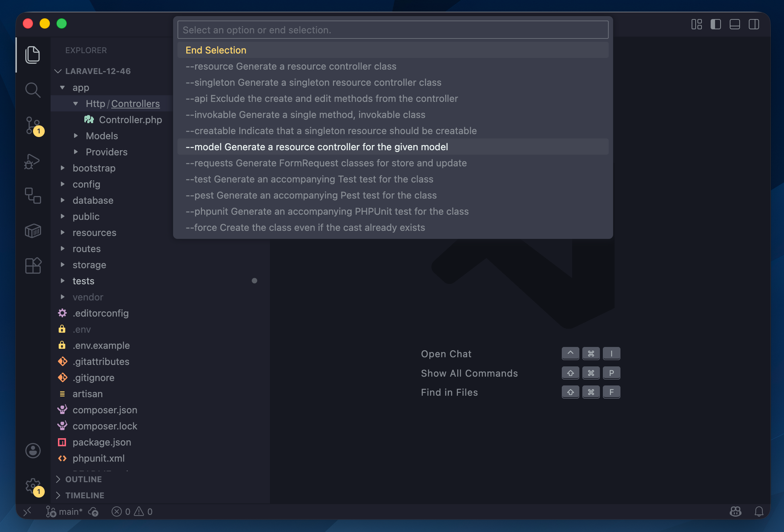Click the notifications bell in the status bar
Screen dimensions: 784x532
pyautogui.click(x=759, y=511)
